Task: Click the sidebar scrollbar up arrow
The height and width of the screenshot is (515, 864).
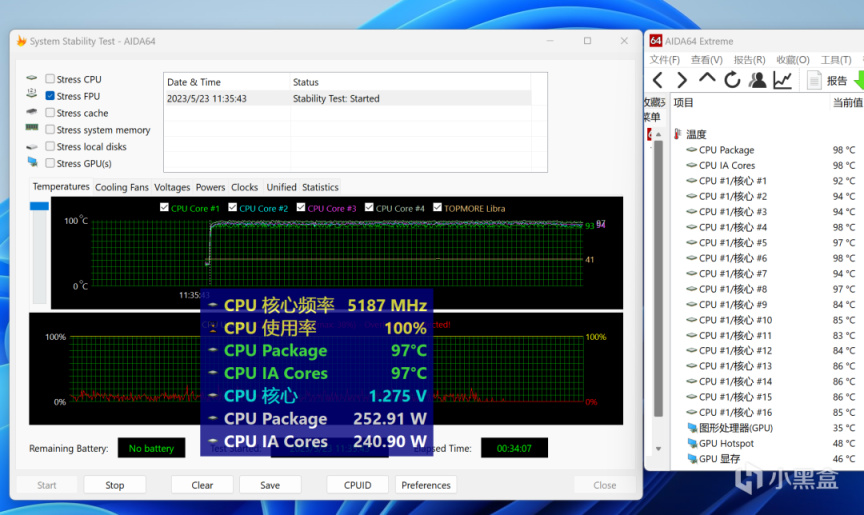Action: coord(658,134)
